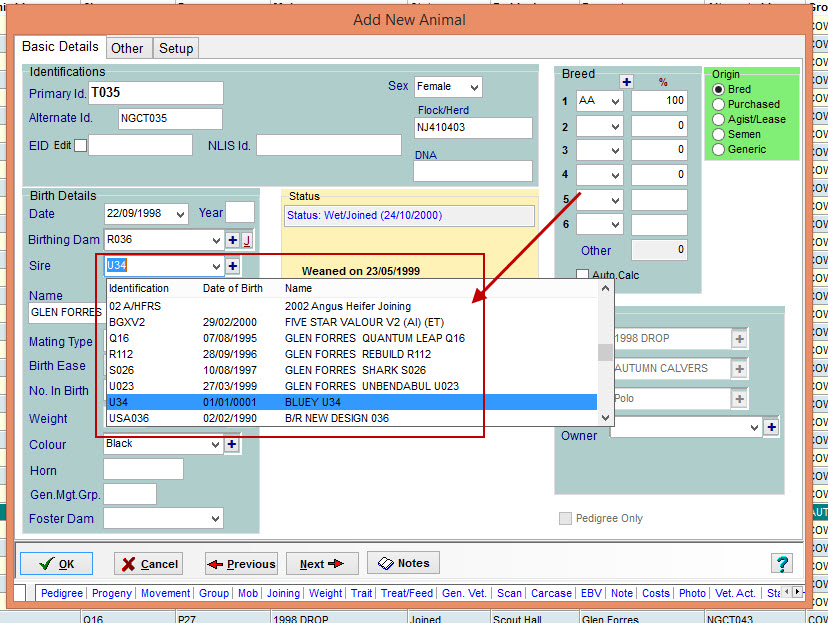The width and height of the screenshot is (828, 623).
Task: Select sire BGXV2 FIVE STAR VALOUR
Action: click(x=352, y=322)
